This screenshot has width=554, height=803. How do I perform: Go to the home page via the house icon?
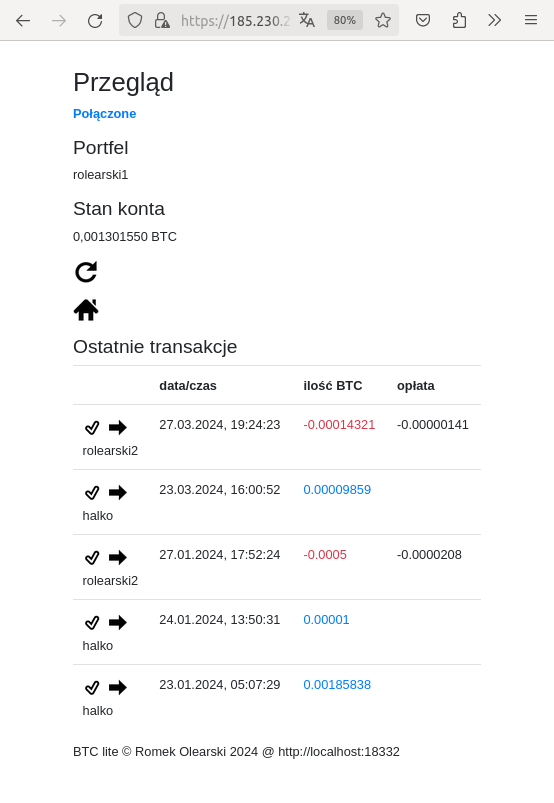[86, 310]
